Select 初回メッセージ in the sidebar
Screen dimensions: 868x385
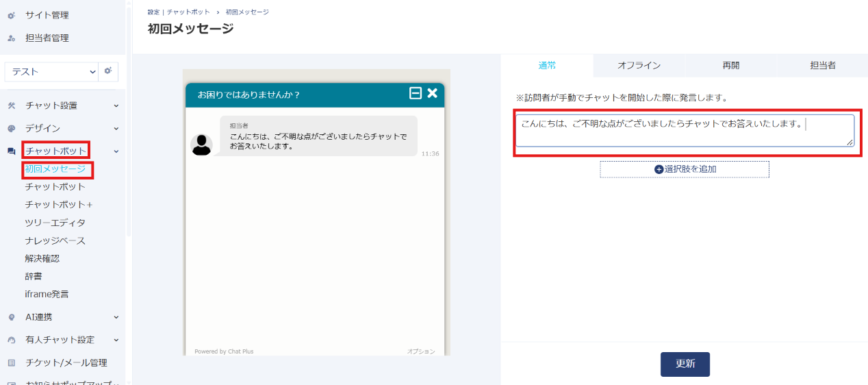55,169
